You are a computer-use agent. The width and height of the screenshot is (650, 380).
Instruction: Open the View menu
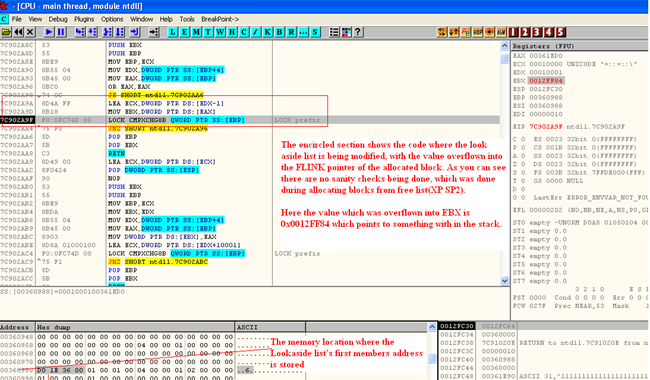(35, 19)
